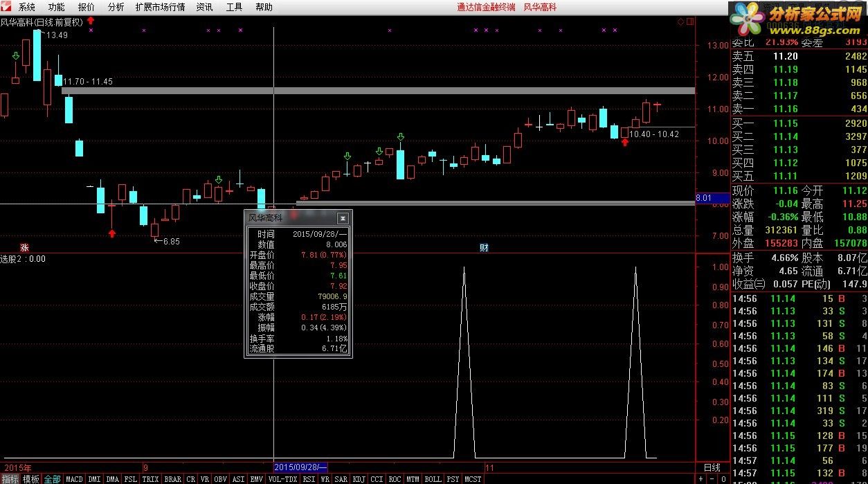
Task: Select the 日线 period label
Action: (x=712, y=467)
